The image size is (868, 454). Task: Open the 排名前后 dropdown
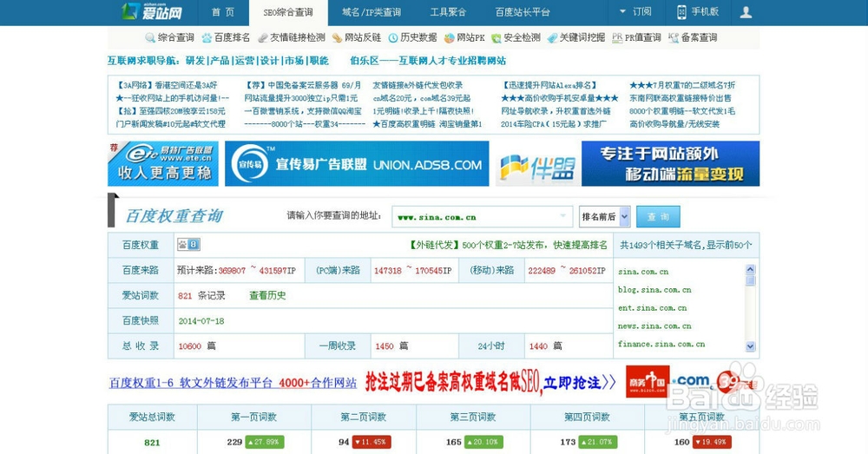coord(604,216)
